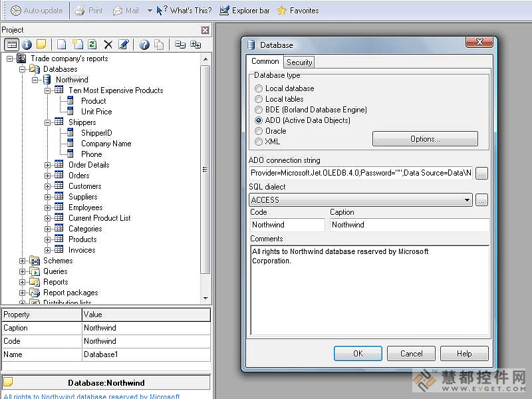Open Favorites from the toolbar

coord(298,11)
